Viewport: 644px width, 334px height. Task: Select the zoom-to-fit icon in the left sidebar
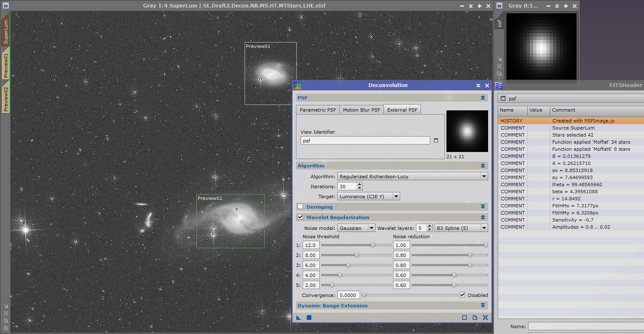[x=6, y=314]
